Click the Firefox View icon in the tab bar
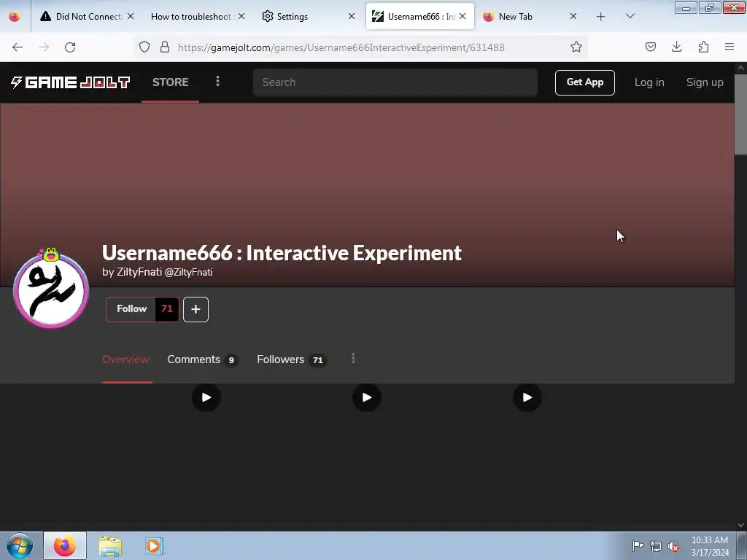Viewport: 747px width, 560px height. point(15,17)
